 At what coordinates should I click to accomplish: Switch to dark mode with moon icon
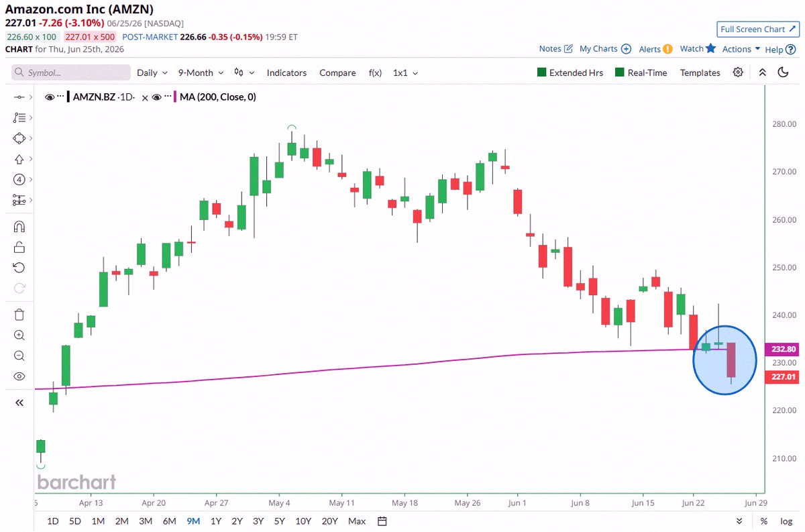pyautogui.click(x=783, y=72)
